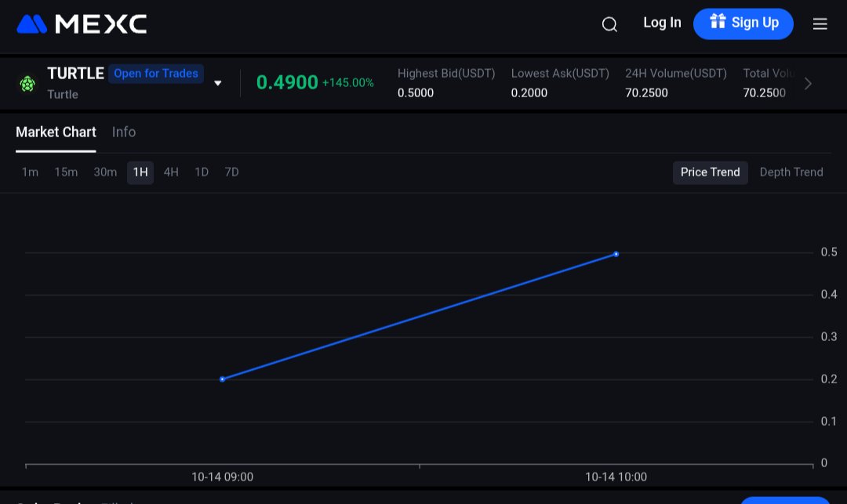Click the TURTLE ticker name
Screen dimensions: 847x504
[x=75, y=74]
